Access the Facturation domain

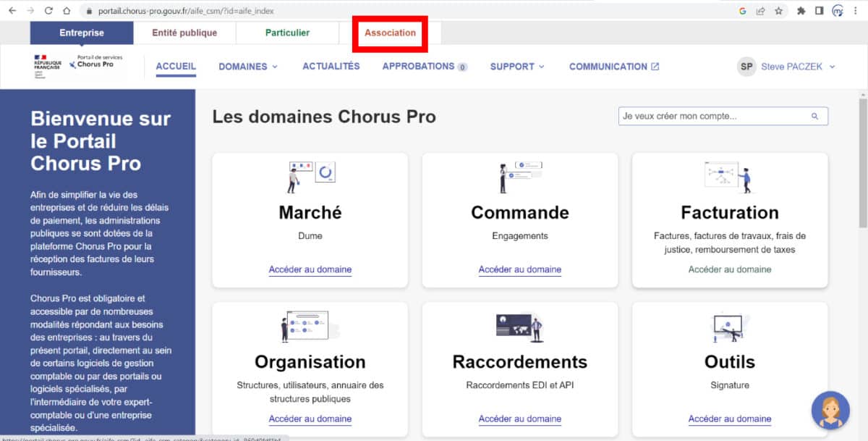[729, 267]
